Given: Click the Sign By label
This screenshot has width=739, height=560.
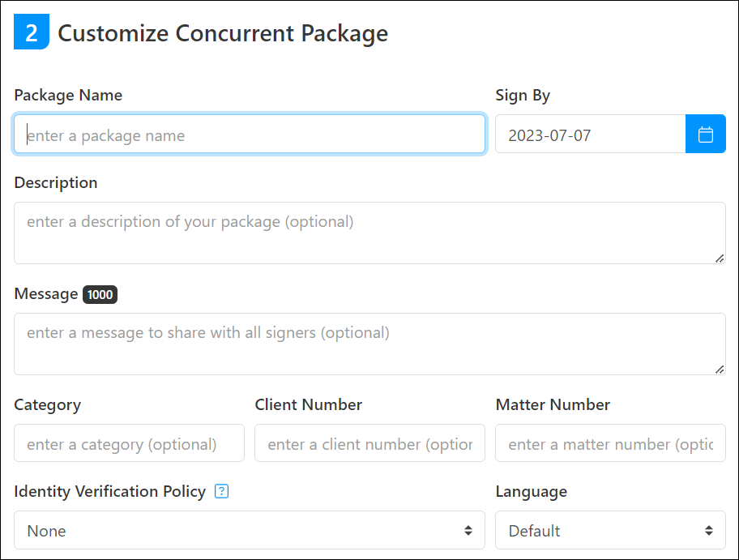Looking at the screenshot, I should (523, 96).
